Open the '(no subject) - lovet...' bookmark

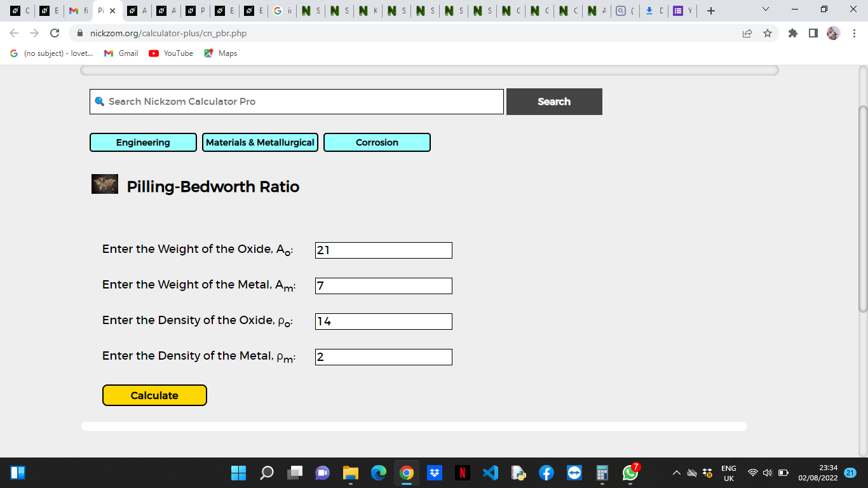coord(52,53)
